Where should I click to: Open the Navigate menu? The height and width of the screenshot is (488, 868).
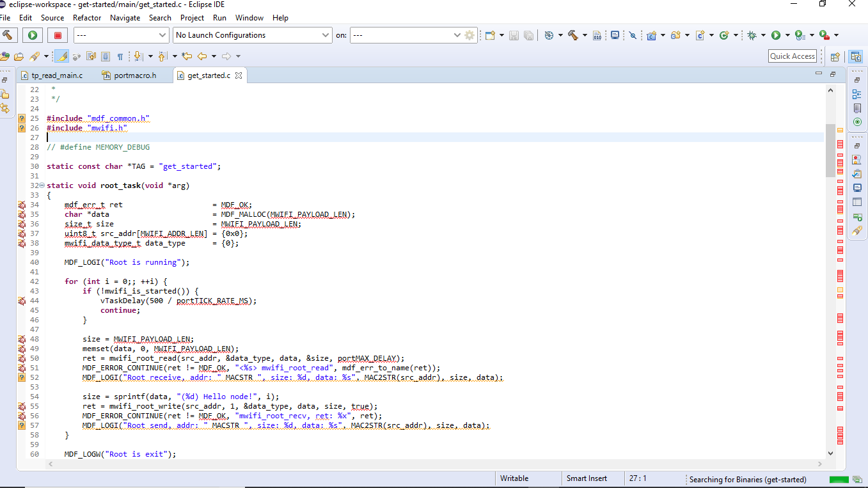pos(125,18)
